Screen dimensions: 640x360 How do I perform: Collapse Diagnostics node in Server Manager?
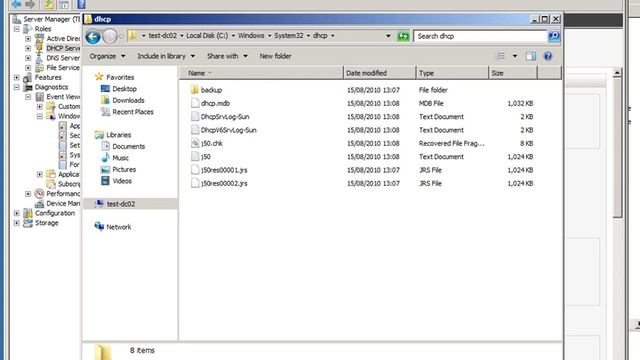[17, 87]
